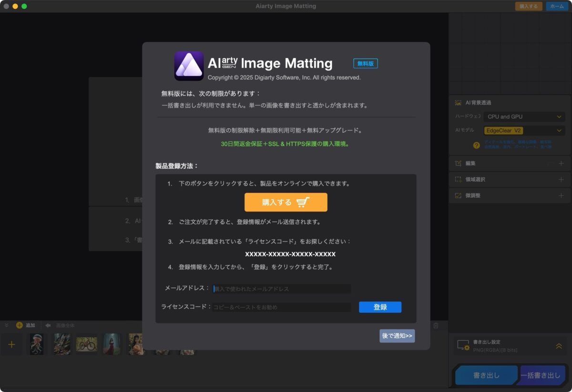Click the 画像全体 back arrow icon
This screenshot has height=392, width=572.
[48, 325]
